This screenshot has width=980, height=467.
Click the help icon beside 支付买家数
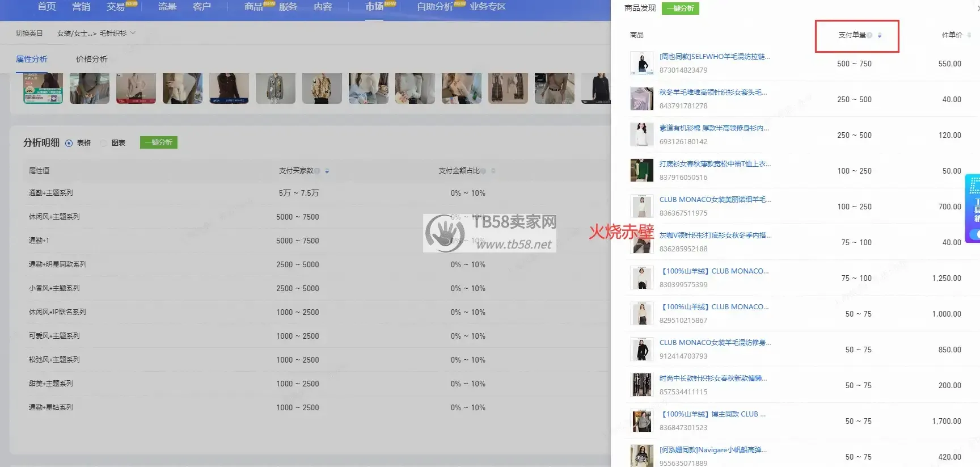coord(318,171)
